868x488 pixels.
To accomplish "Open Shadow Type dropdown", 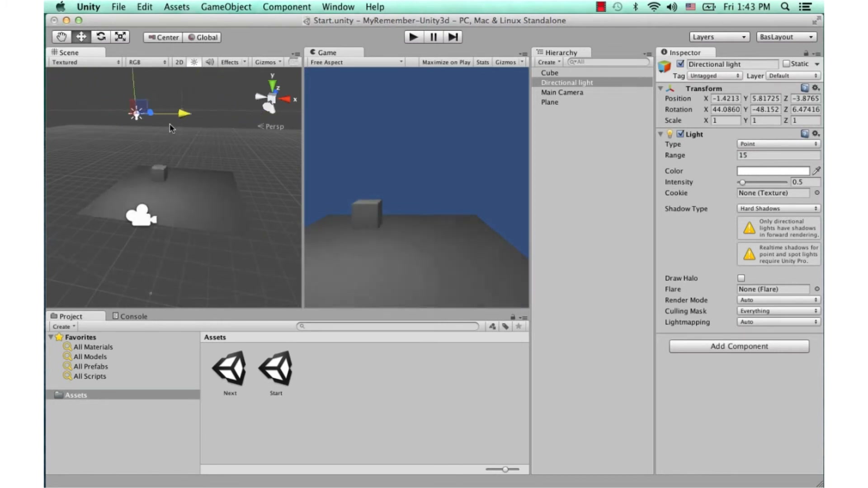I will [x=778, y=209].
